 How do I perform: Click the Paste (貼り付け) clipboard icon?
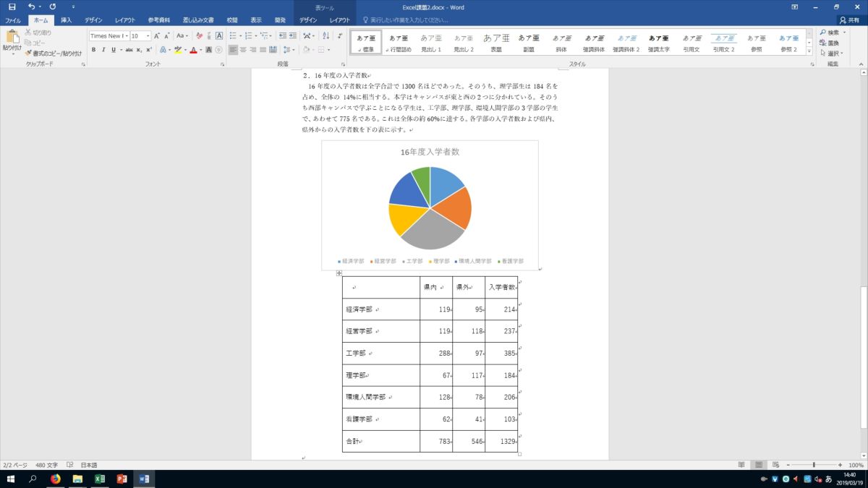point(12,41)
